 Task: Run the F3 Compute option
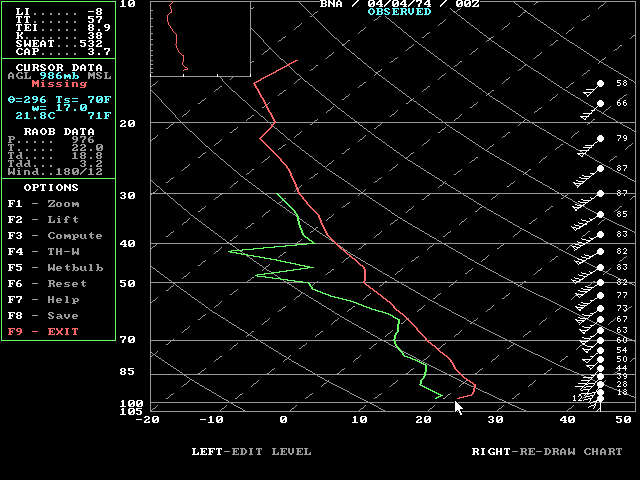(54, 236)
